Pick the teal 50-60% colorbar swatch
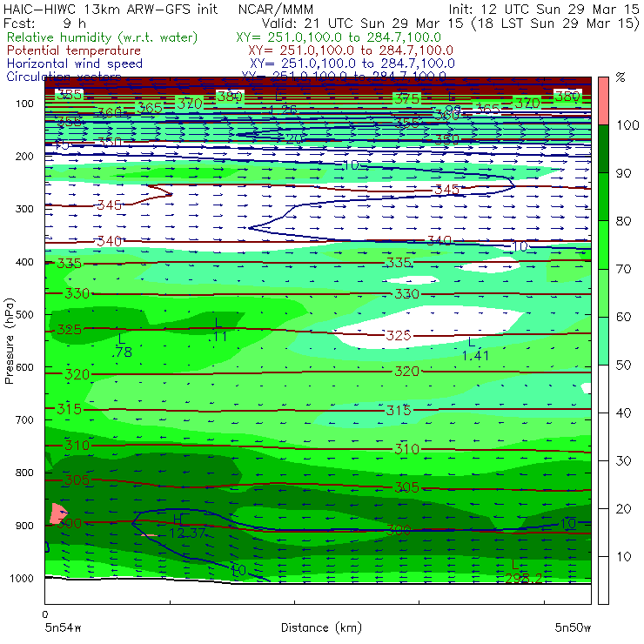644x644 pixels. pos(603,340)
